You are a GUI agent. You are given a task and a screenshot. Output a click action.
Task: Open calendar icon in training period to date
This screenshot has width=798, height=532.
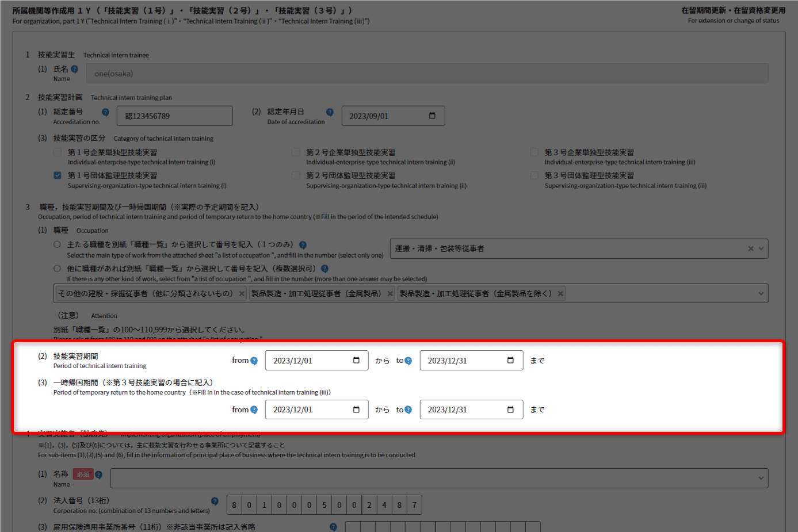(510, 361)
